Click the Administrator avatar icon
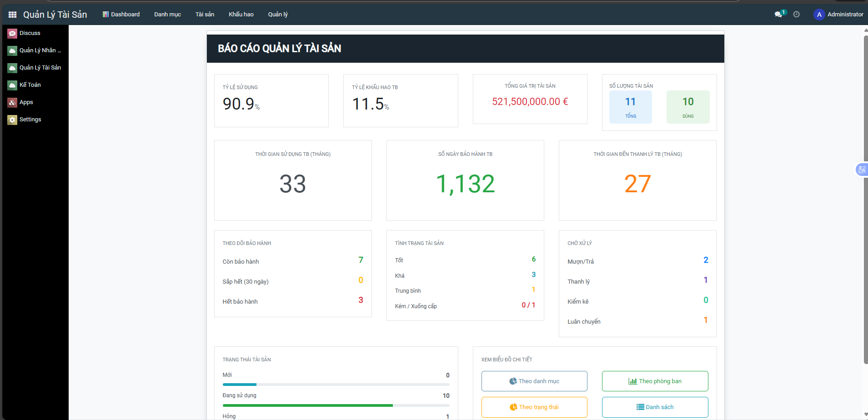The width and height of the screenshot is (868, 420). 819,15
